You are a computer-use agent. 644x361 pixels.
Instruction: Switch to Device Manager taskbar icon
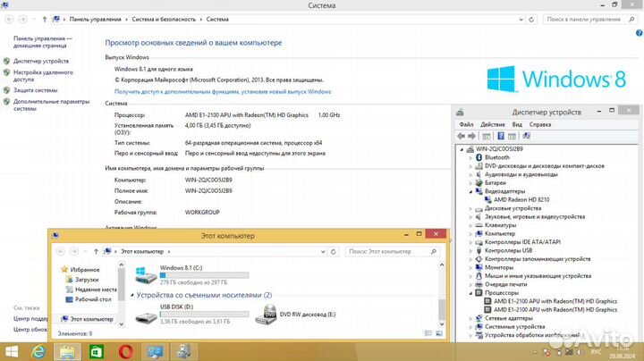point(183,352)
